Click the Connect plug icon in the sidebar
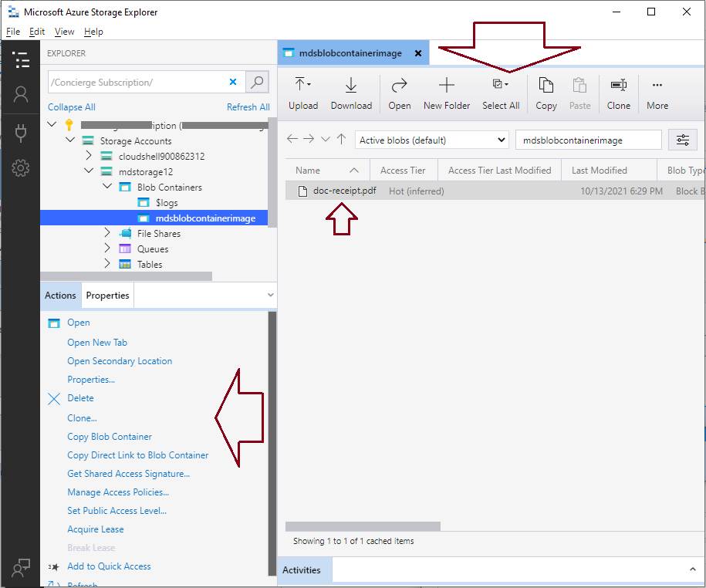Image resolution: width=706 pixels, height=588 pixels. (20, 131)
